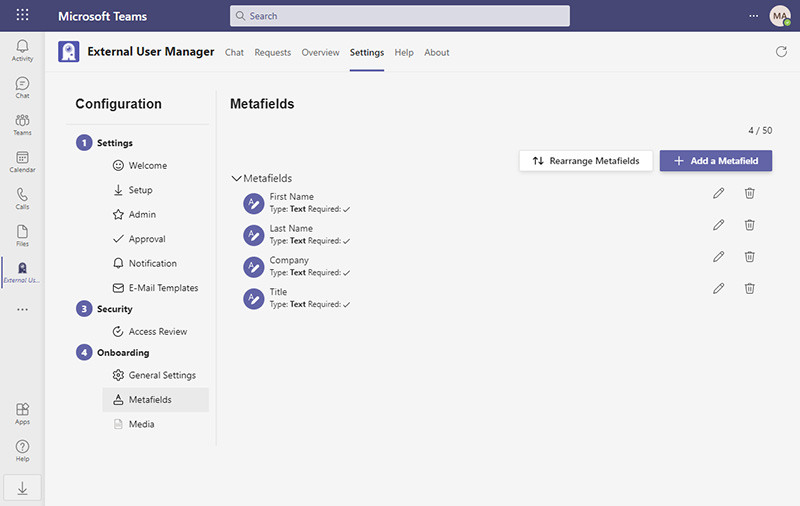Click Rearrange Metafields button
Image resolution: width=800 pixels, height=506 pixels.
pos(586,161)
